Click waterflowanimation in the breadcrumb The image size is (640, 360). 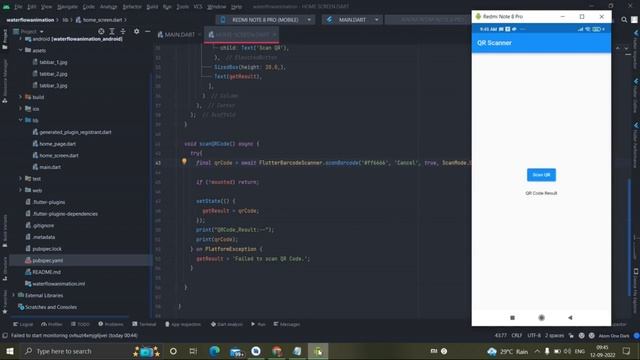(x=30, y=20)
